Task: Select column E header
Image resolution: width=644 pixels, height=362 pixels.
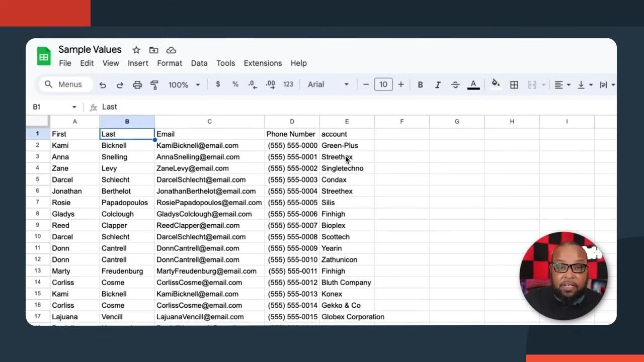Action: pyautogui.click(x=347, y=122)
